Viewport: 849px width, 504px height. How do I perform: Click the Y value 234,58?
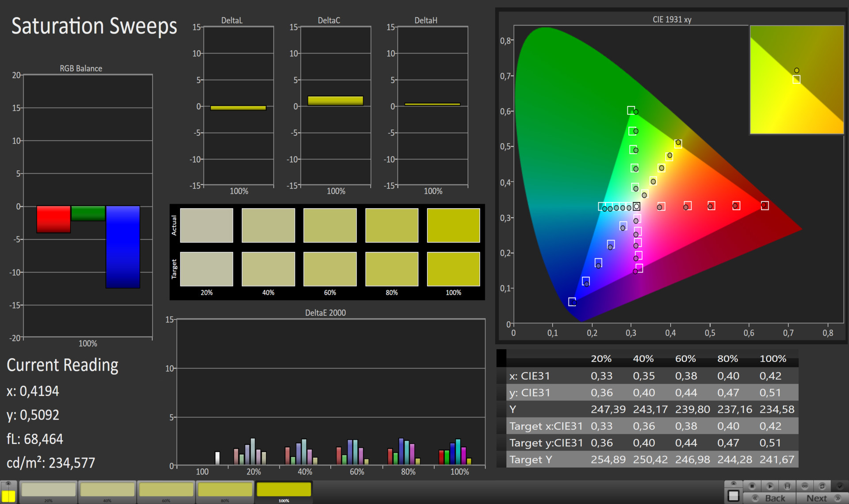pos(777,409)
